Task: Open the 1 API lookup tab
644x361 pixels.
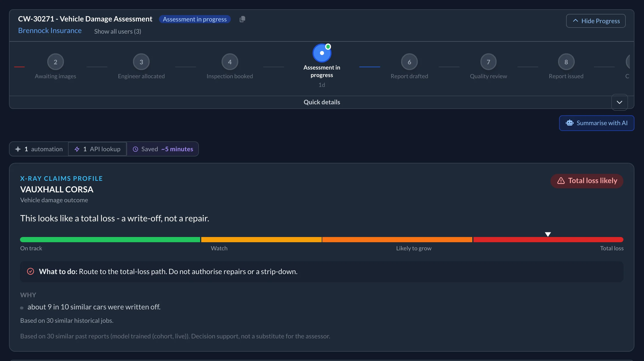Action: click(x=97, y=149)
